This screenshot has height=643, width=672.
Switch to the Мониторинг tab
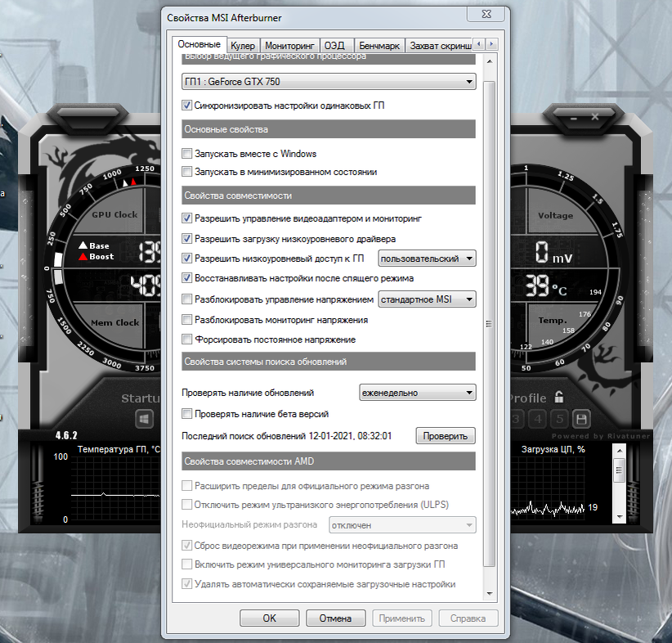point(290,45)
